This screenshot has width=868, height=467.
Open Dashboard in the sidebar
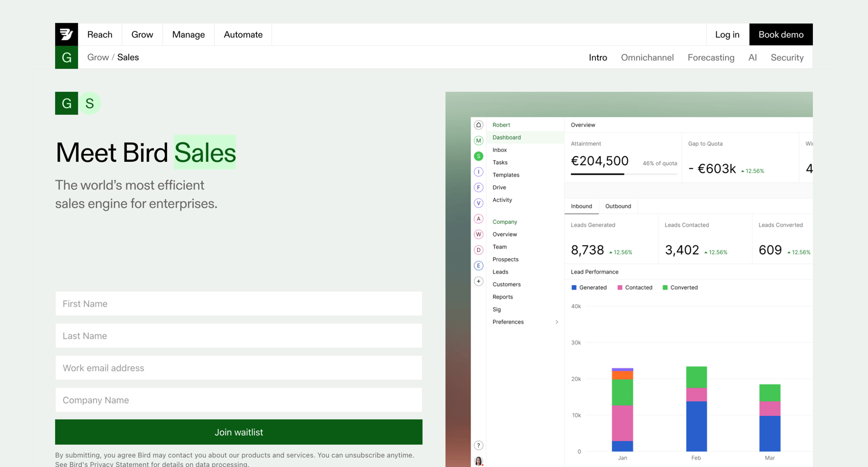click(x=525, y=137)
